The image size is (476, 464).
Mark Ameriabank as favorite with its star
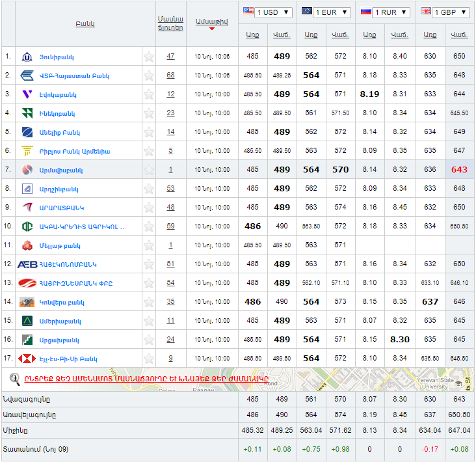coord(149,321)
